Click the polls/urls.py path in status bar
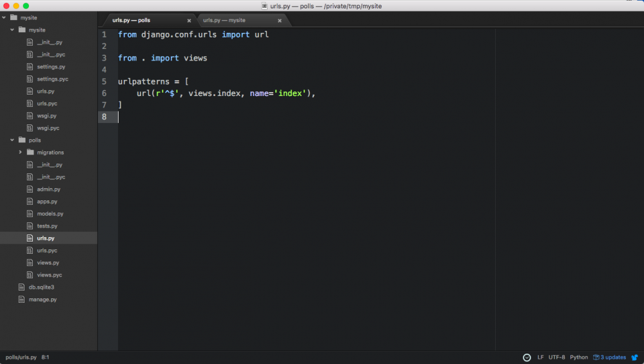Viewport: 644px width, 364px height. [x=21, y=358]
